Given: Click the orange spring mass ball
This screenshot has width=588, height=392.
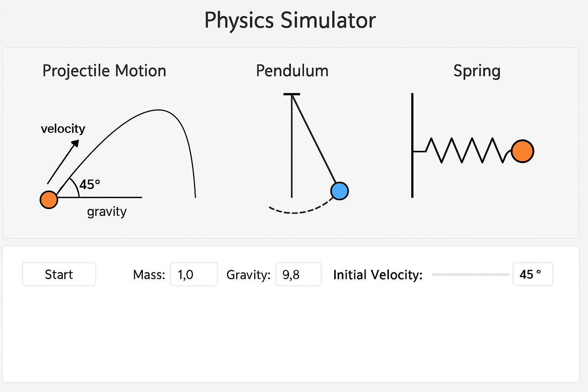Looking at the screenshot, I should point(523,151).
